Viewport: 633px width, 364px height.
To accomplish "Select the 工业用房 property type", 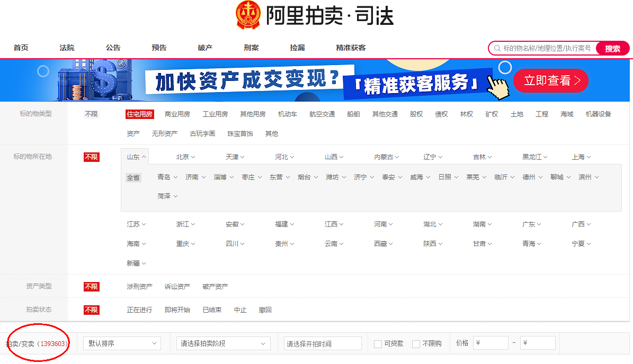I will click(215, 114).
